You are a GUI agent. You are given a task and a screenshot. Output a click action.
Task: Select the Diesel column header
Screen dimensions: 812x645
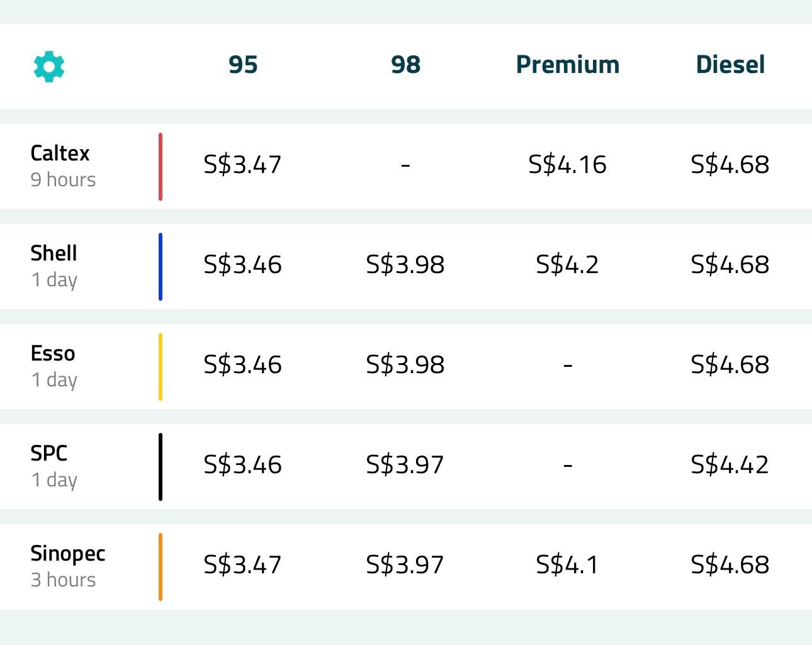point(730,65)
